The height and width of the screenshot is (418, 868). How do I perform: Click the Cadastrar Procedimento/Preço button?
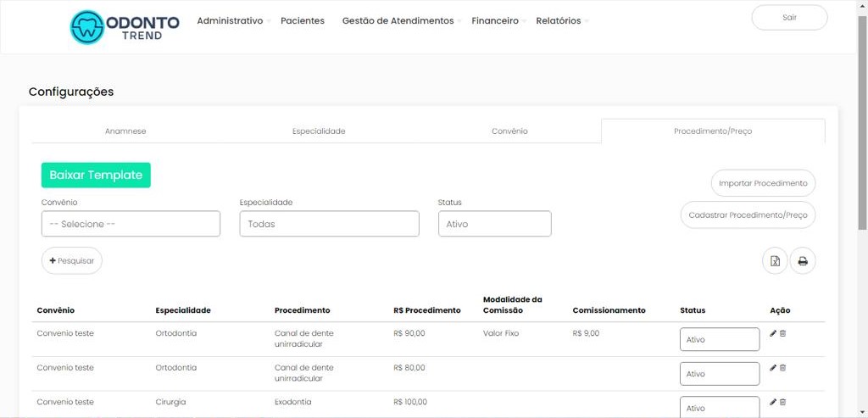[x=748, y=215]
